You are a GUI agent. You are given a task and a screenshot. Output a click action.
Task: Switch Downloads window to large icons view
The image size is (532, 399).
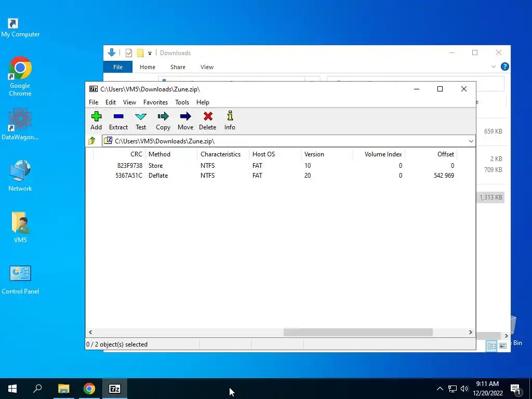[503, 345]
